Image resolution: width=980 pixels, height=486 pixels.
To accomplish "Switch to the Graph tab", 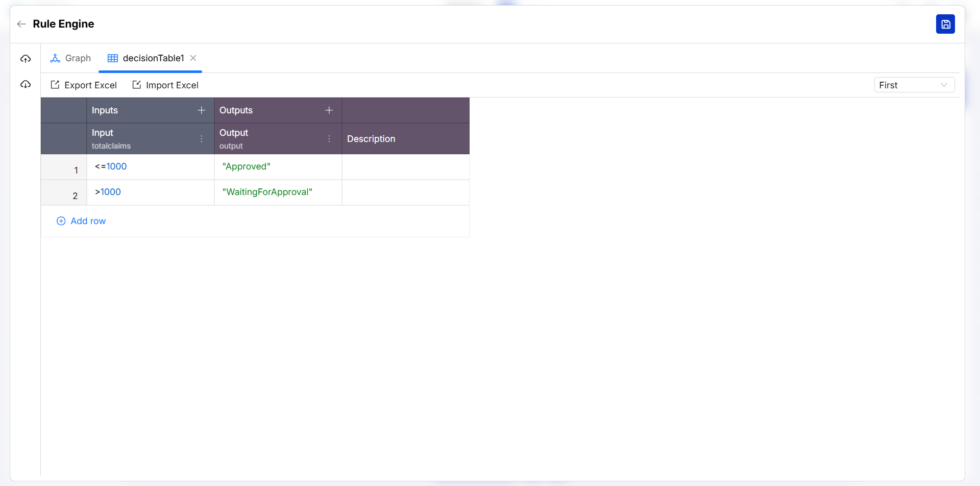I will click(x=71, y=58).
